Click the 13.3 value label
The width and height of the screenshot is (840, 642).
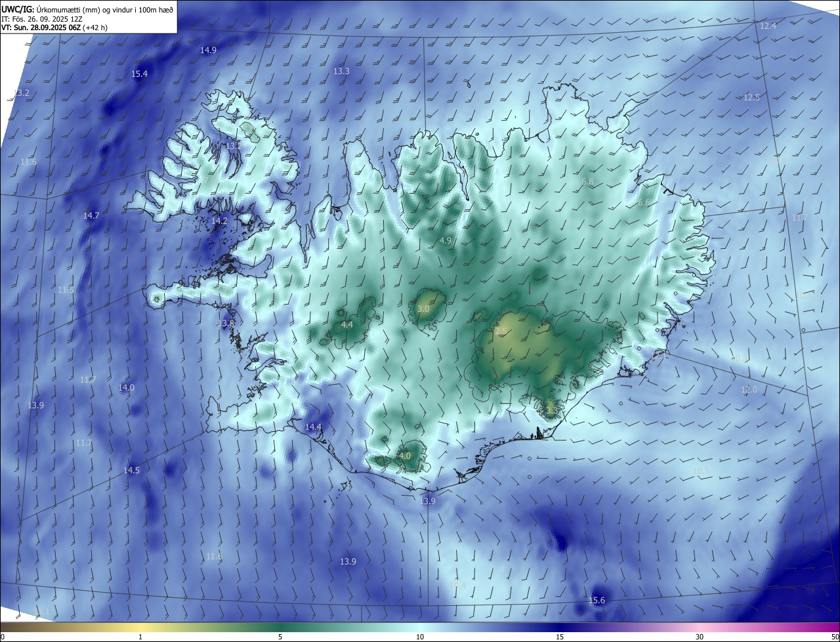click(341, 71)
